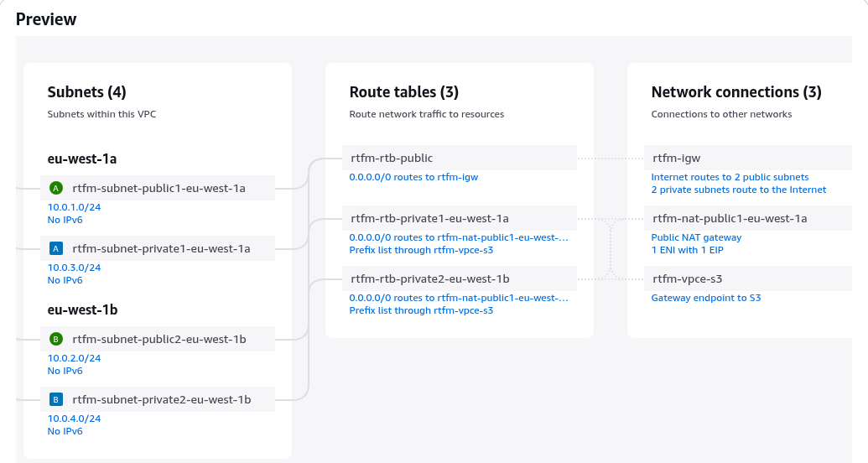Click 'Internet routes to 2 public subnets'
The width and height of the screenshot is (868, 463).
pos(730,177)
